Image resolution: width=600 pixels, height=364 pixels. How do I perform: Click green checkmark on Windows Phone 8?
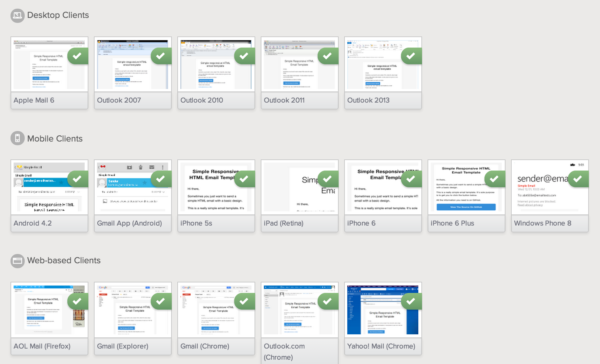click(x=578, y=179)
